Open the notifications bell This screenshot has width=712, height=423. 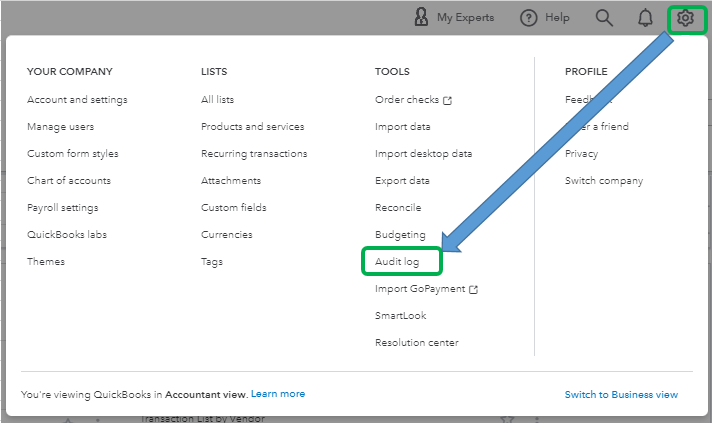(646, 18)
